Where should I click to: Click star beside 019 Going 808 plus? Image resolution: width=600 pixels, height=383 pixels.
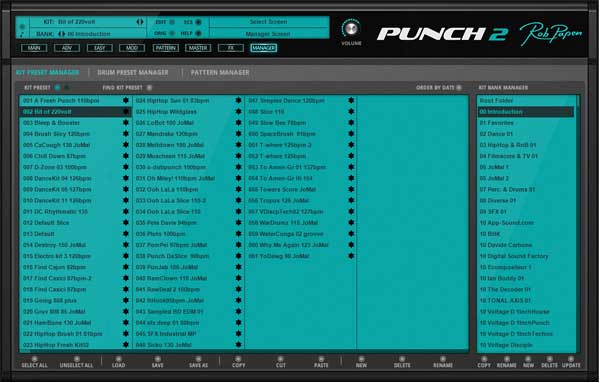(126, 300)
